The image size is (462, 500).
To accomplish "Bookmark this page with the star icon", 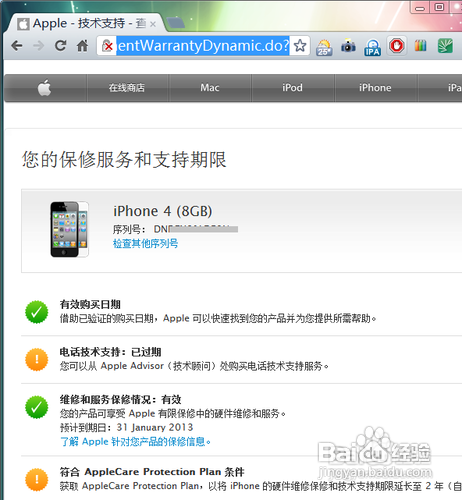I will (300, 46).
